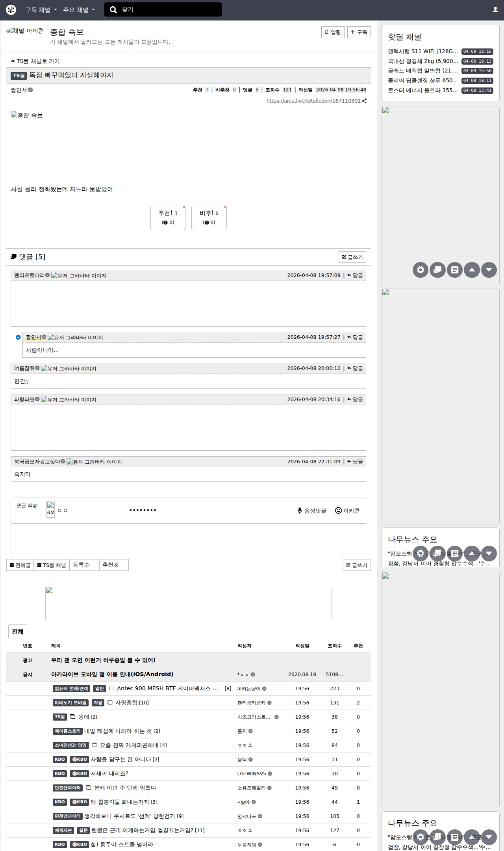Click the wide banner ad above post list
This screenshot has height=851, width=504.
point(189,603)
